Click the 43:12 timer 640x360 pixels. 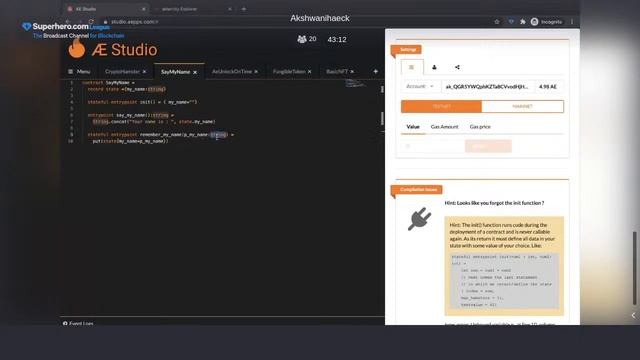click(337, 40)
